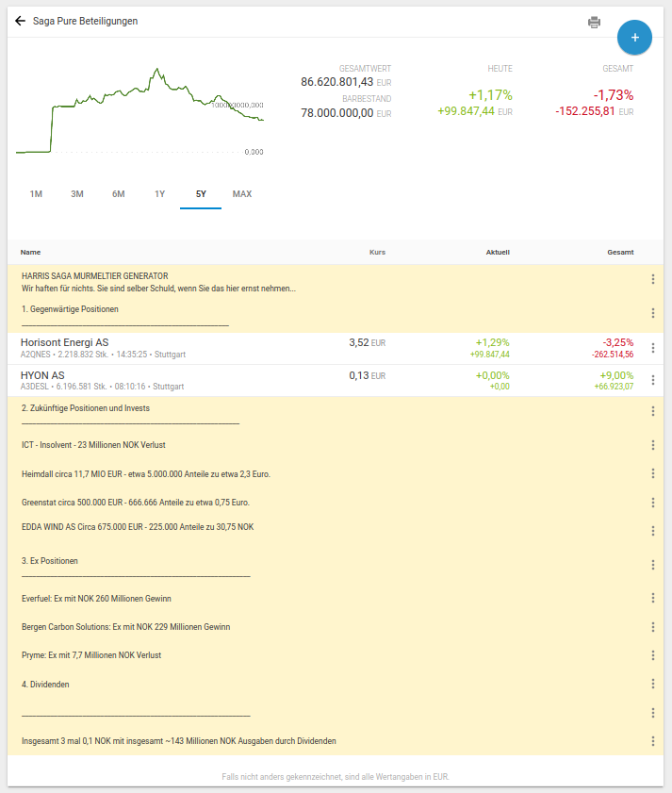
Task: Open options menu for HYON AS
Action: click(x=653, y=380)
